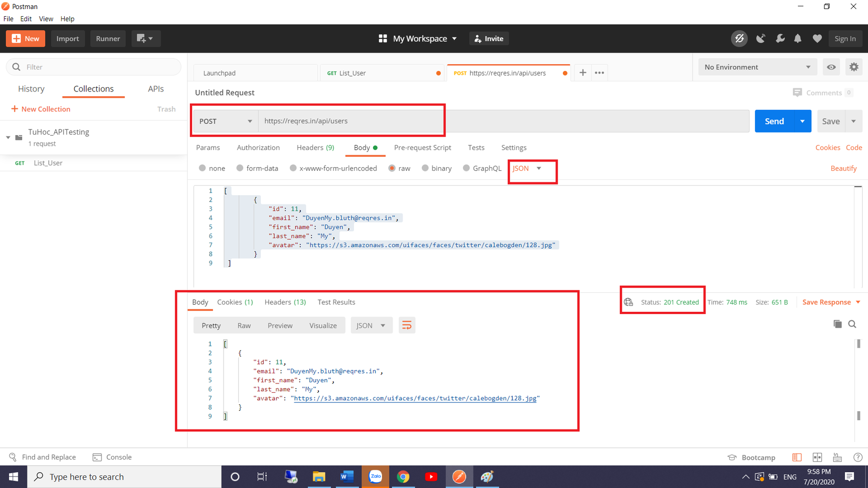Add a new request tab with plus
Image resolution: width=868 pixels, height=488 pixels.
583,73
